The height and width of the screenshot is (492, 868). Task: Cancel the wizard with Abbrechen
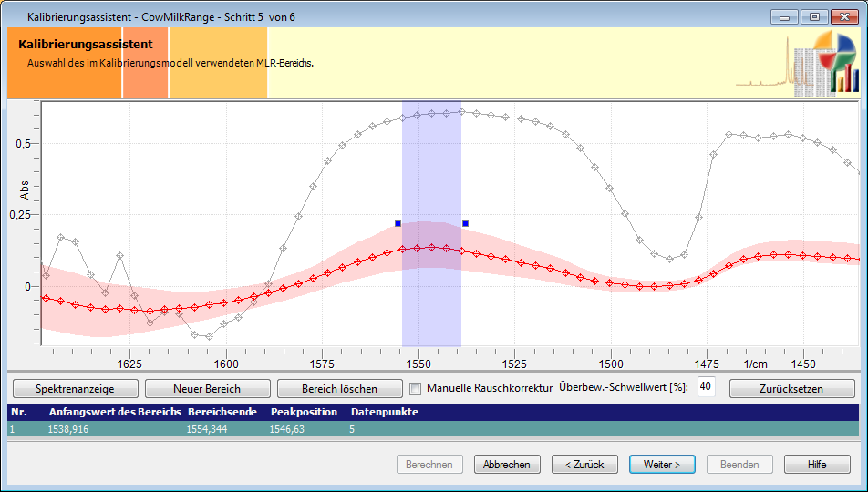coord(507,464)
